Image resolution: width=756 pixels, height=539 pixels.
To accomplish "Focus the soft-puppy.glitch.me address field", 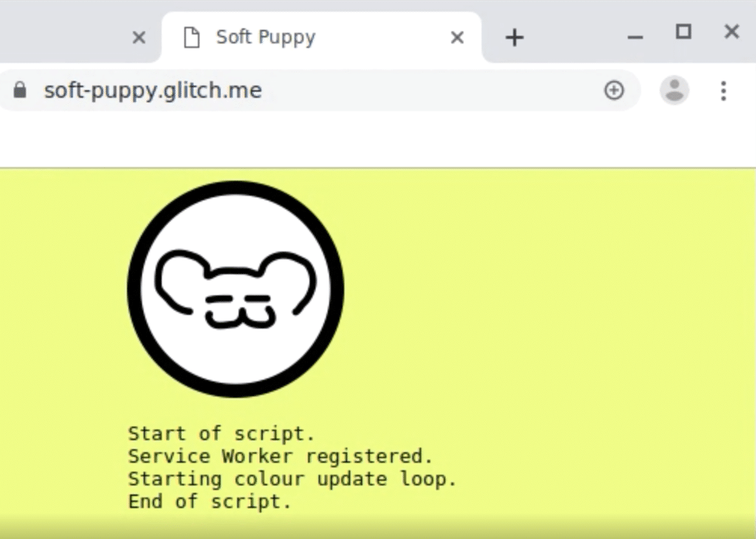I will tap(295, 90).
